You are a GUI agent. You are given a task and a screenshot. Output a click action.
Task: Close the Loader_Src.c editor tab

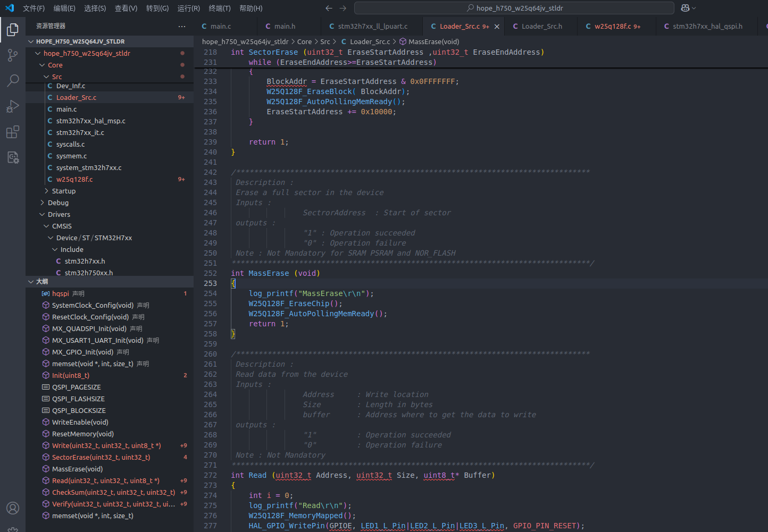coord(497,26)
